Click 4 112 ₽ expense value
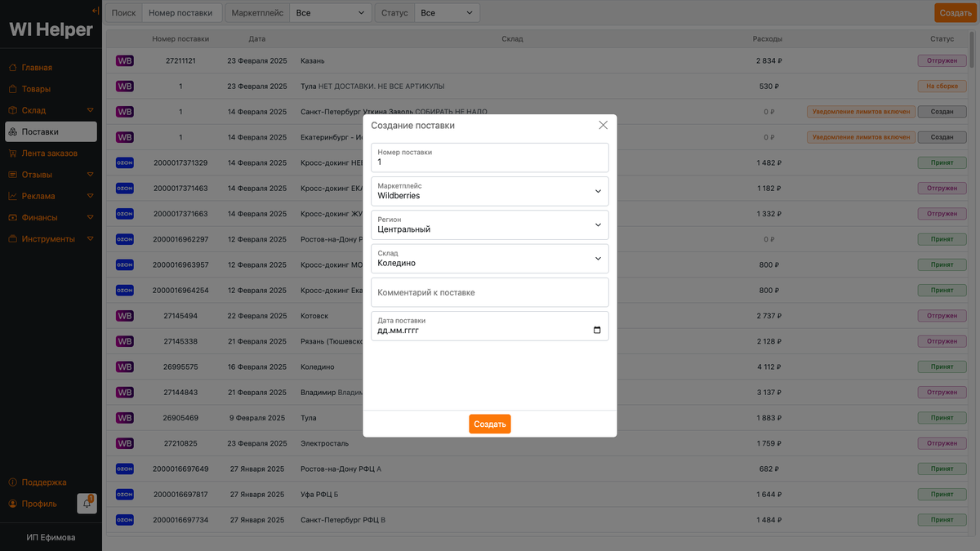This screenshot has width=980, height=551. pos(769,367)
